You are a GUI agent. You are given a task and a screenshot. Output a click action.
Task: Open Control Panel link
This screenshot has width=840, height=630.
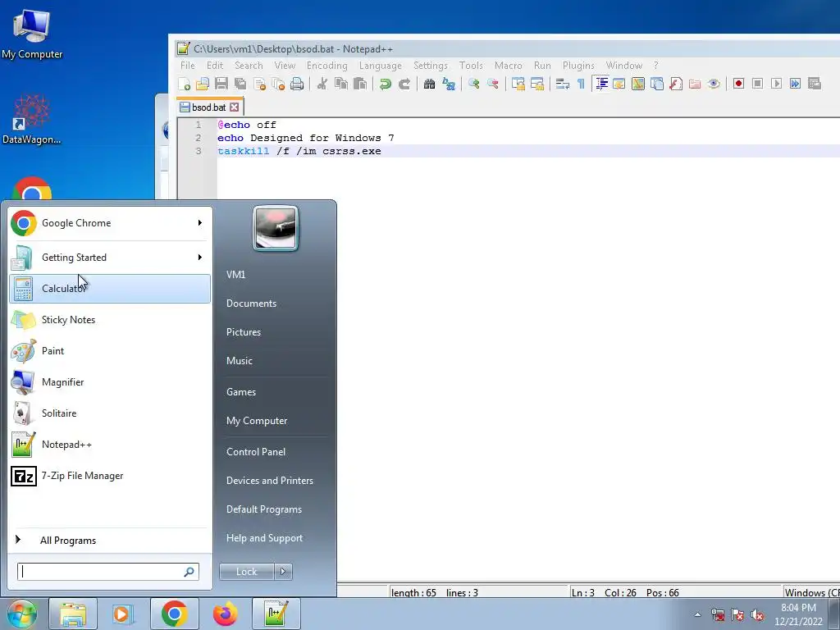pos(256,452)
